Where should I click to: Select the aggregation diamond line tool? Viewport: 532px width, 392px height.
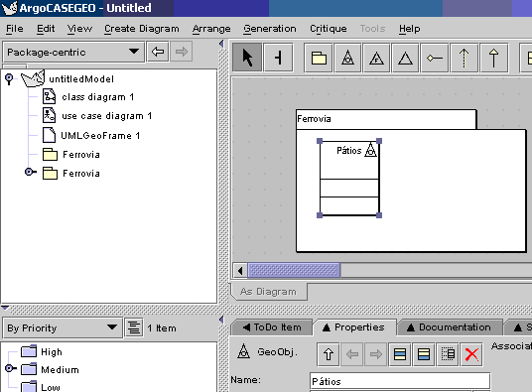435,58
